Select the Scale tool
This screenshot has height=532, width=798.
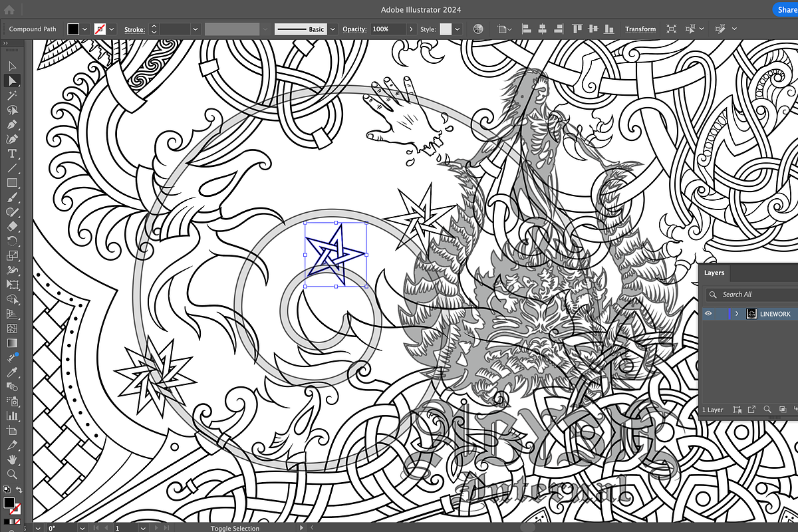click(12, 255)
